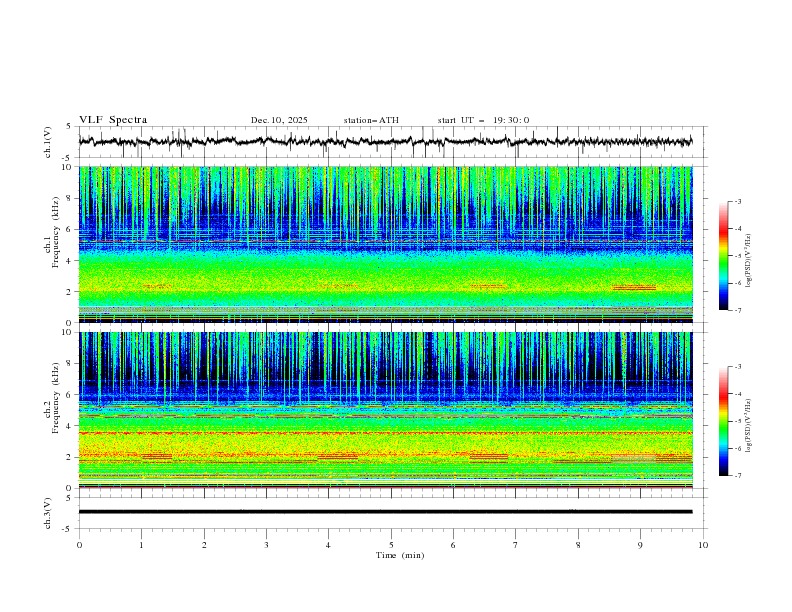Viewport: 792px width, 612px height.
Task: Click the ch.1 "Frequency (kHz)" axis title
Action: pos(56,233)
